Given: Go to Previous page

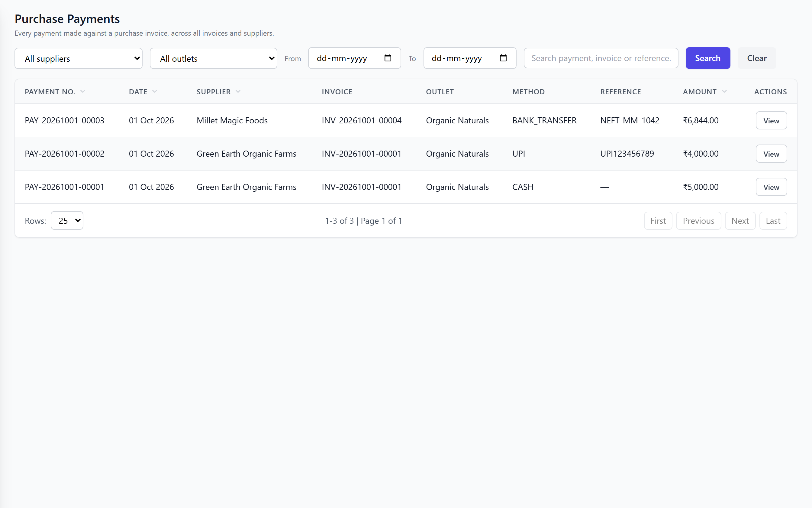Looking at the screenshot, I should pyautogui.click(x=699, y=221).
